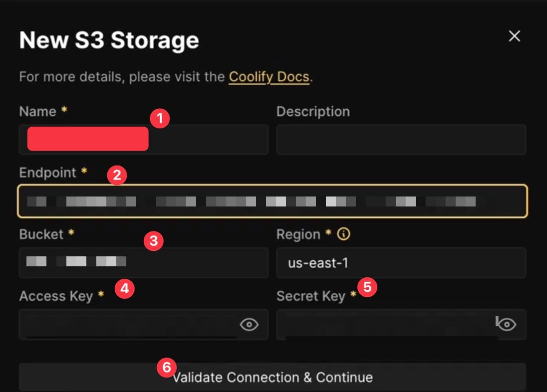Open the Coolify Docs link

(269, 77)
